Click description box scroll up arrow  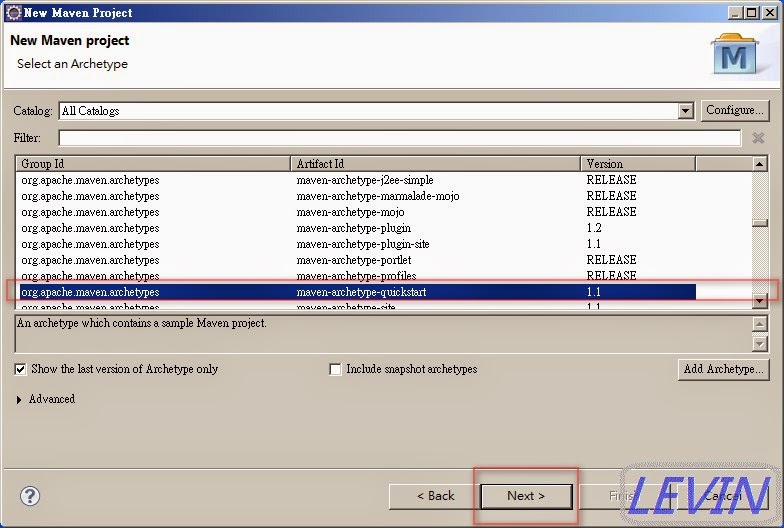[x=760, y=324]
